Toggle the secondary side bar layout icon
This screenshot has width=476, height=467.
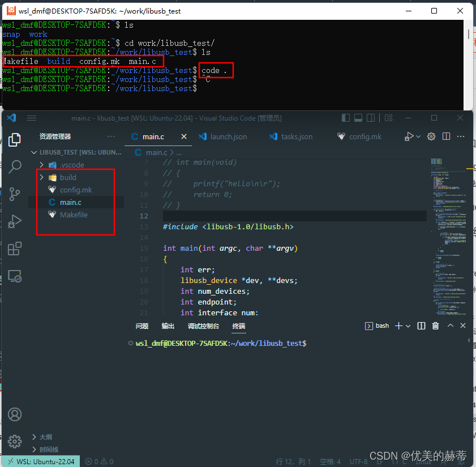pyautogui.click(x=371, y=118)
